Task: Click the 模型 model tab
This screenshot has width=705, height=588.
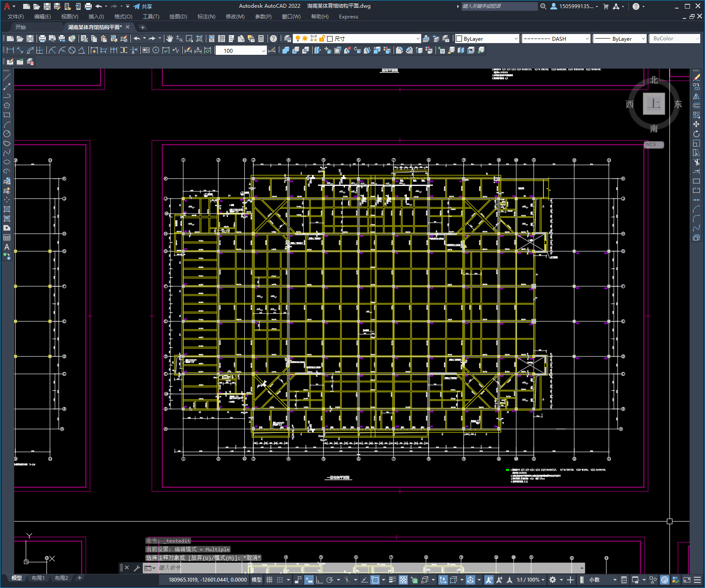Action: [x=17, y=578]
